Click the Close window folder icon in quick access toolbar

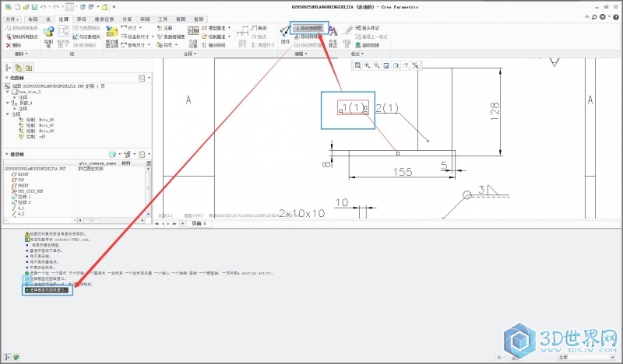[x=104, y=7]
